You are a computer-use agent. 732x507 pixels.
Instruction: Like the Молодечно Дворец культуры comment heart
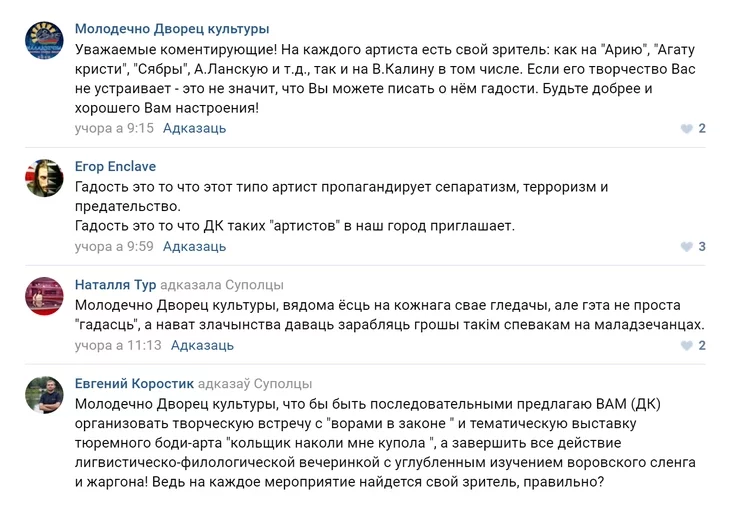click(686, 128)
